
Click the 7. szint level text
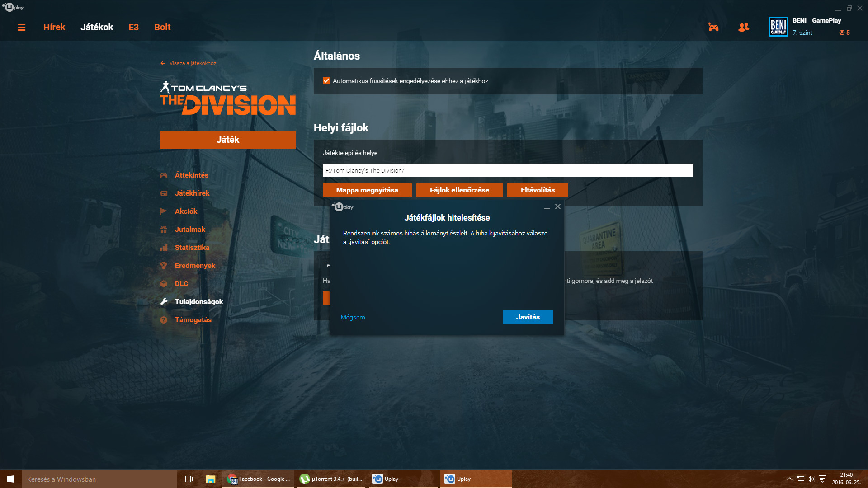pos(802,33)
